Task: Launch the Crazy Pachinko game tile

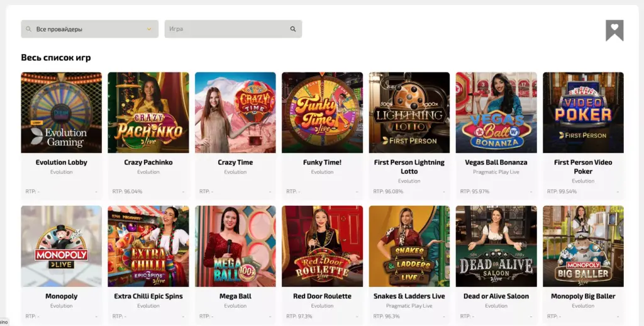Action: 148,113
